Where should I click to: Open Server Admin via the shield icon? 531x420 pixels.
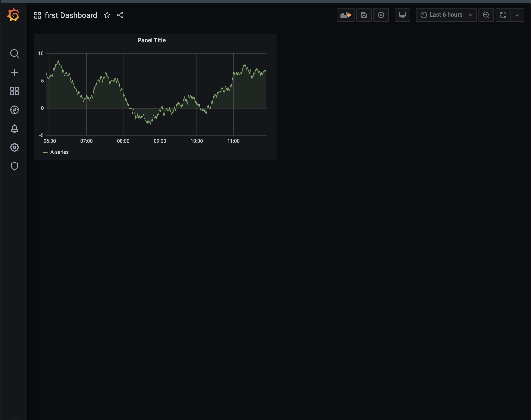tap(14, 166)
